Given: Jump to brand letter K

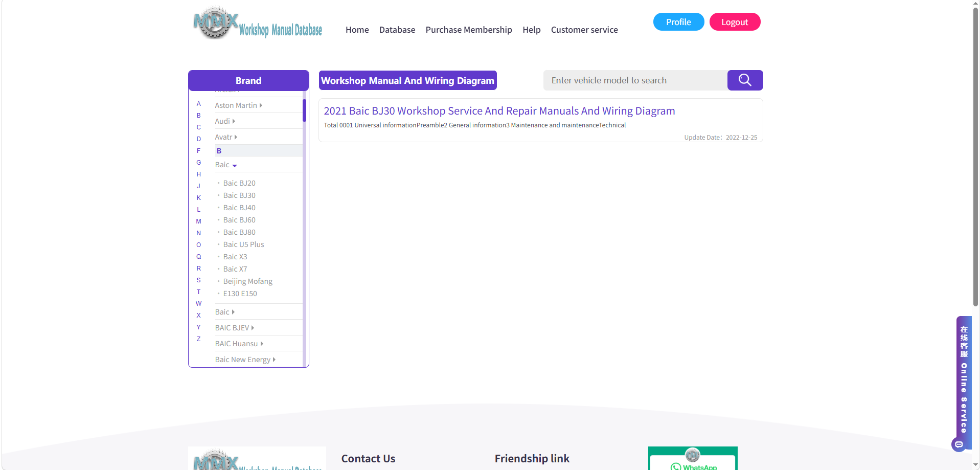Looking at the screenshot, I should click(199, 198).
